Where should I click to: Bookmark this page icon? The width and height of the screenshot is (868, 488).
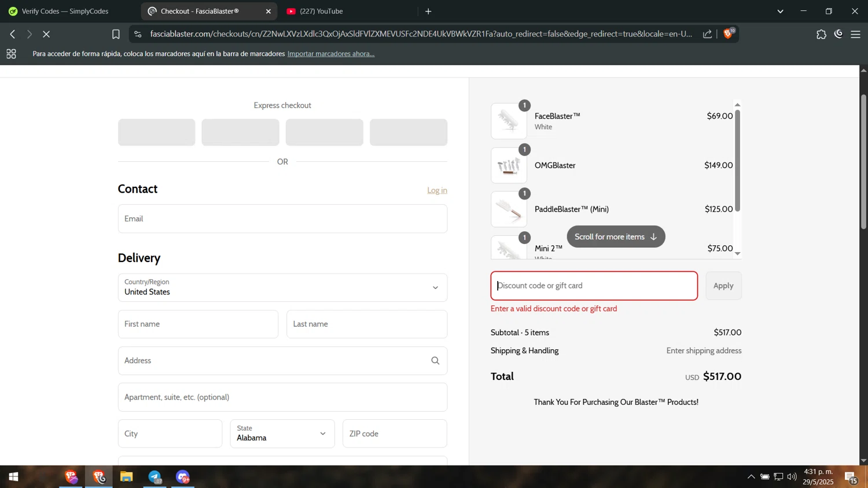click(116, 34)
